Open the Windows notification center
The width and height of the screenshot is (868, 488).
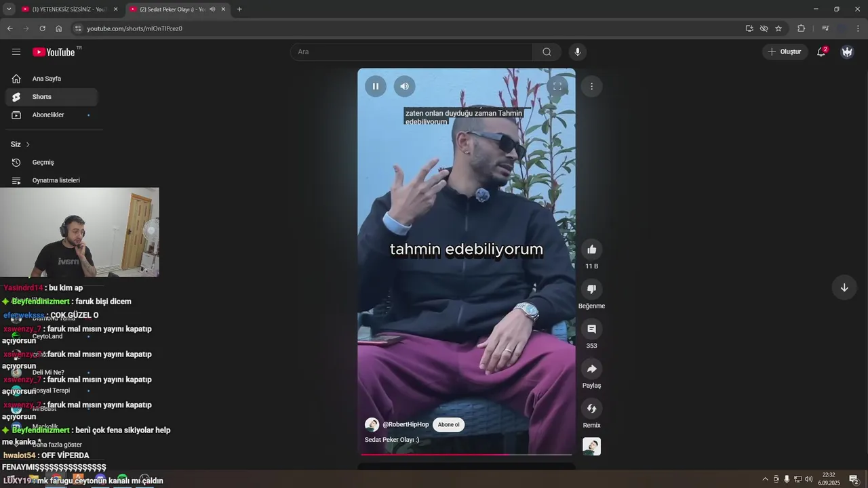(854, 479)
